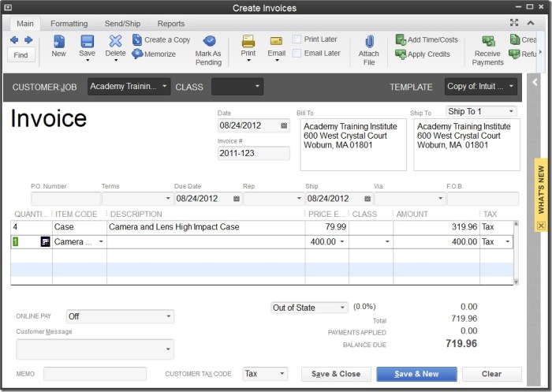Click the Clear button
This screenshot has width=552, height=392.
click(492, 374)
